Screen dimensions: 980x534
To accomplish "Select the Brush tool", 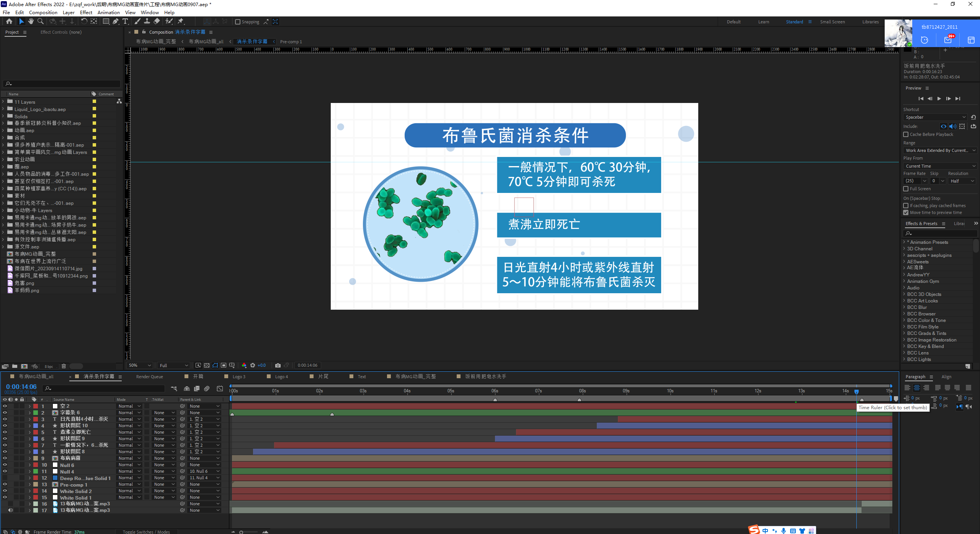I will pos(137,21).
